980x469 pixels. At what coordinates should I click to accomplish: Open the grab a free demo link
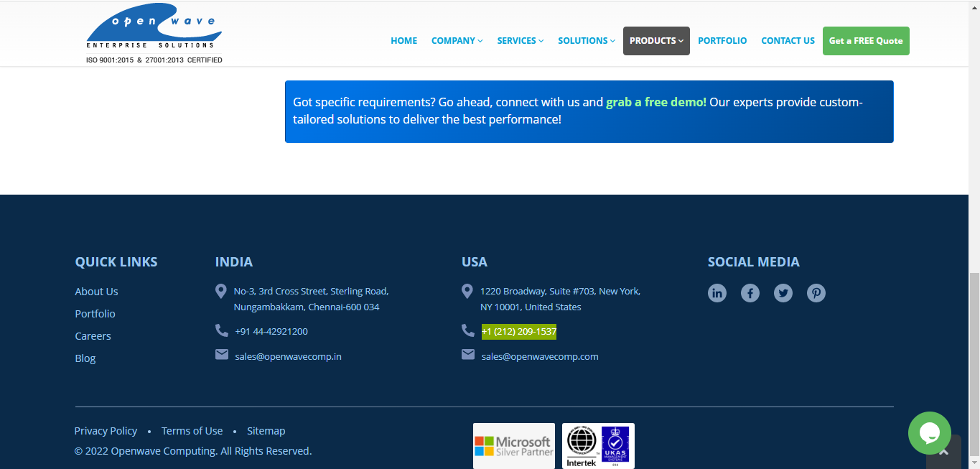[x=655, y=102]
